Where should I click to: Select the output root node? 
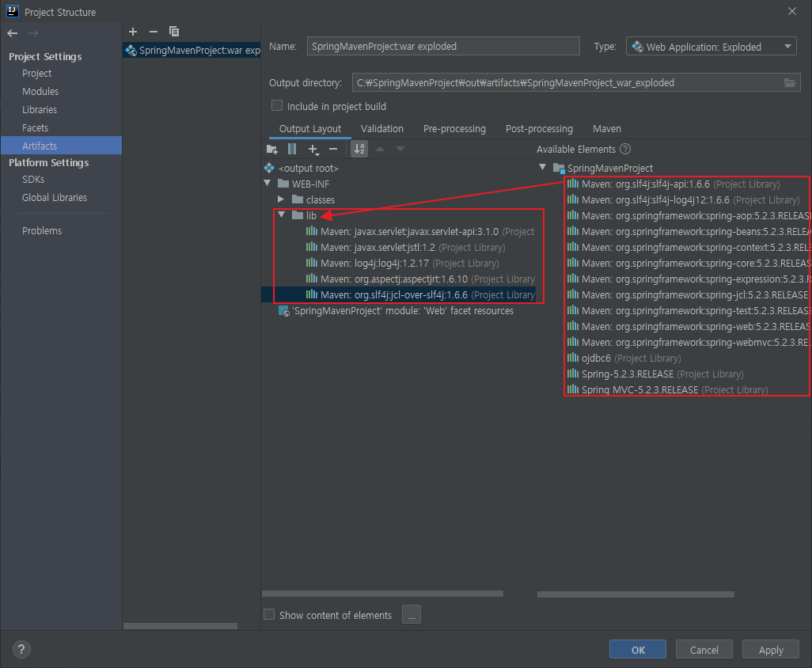(301, 169)
